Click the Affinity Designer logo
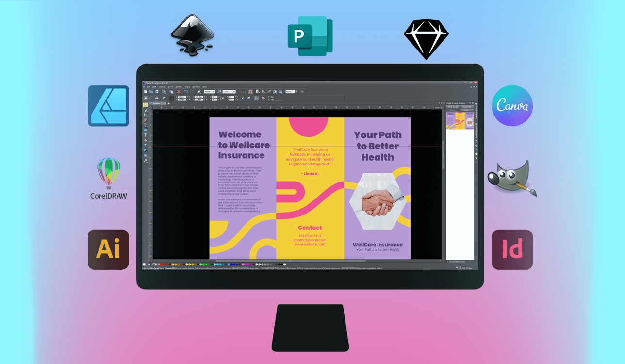The image size is (625, 364). [x=108, y=106]
